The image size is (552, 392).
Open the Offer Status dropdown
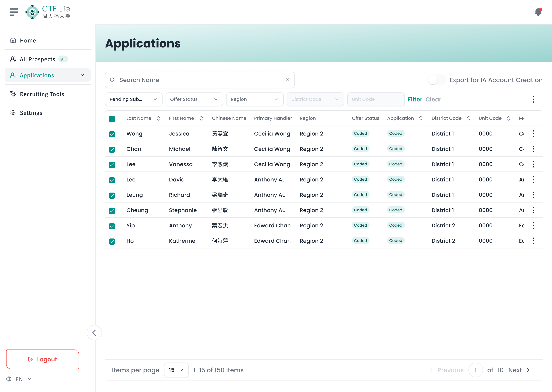194,100
